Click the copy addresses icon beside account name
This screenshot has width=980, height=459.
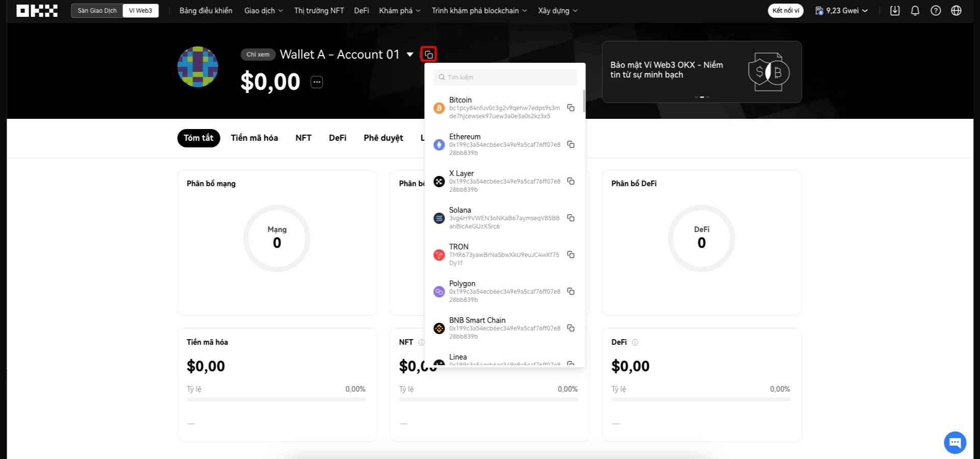pyautogui.click(x=428, y=55)
